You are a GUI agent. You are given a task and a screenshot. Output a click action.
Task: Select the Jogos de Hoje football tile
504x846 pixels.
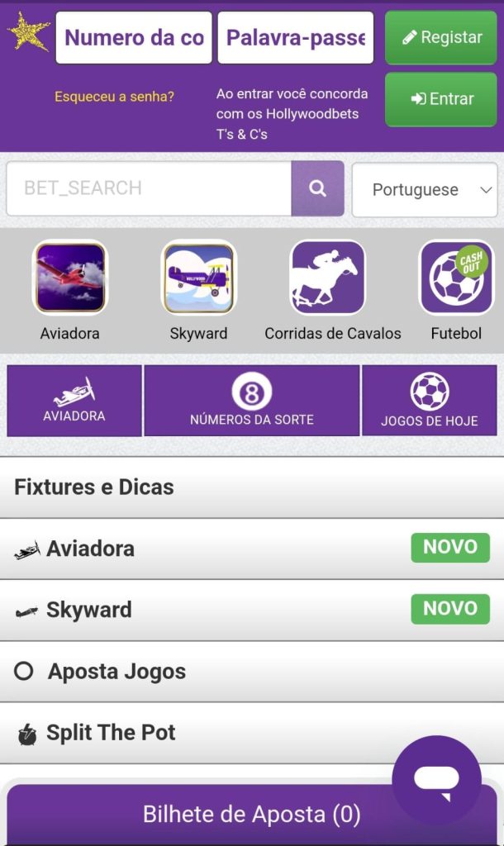430,401
